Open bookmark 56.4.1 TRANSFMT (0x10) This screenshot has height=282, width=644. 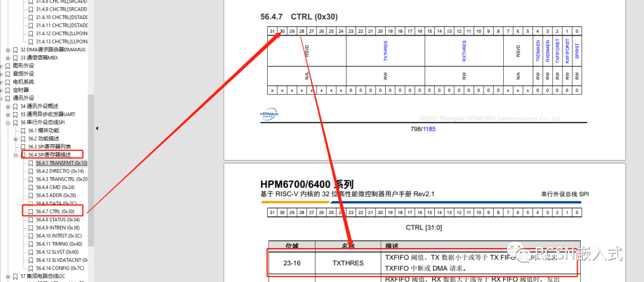click(61, 163)
